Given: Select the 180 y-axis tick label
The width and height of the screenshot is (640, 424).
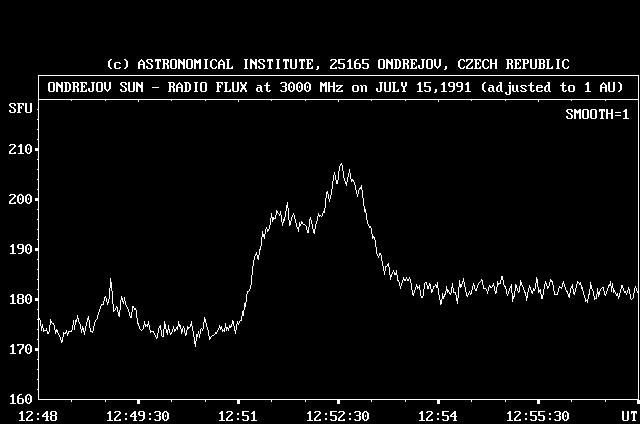Looking at the screenshot, I should [19, 300].
